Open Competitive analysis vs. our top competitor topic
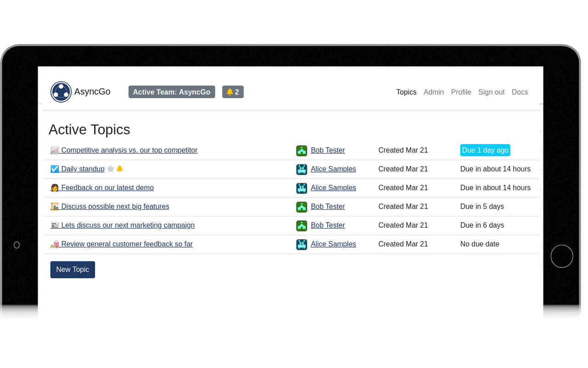Screen dimensions: 588x368 pos(124,150)
